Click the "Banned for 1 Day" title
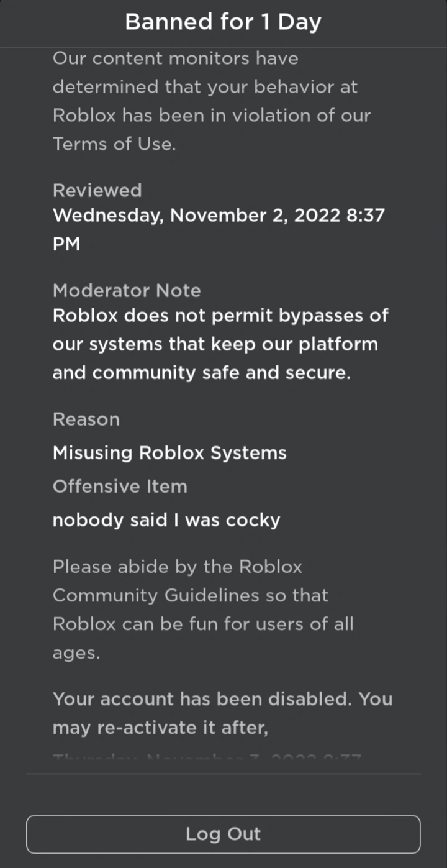The height and width of the screenshot is (868, 447). 223,22
